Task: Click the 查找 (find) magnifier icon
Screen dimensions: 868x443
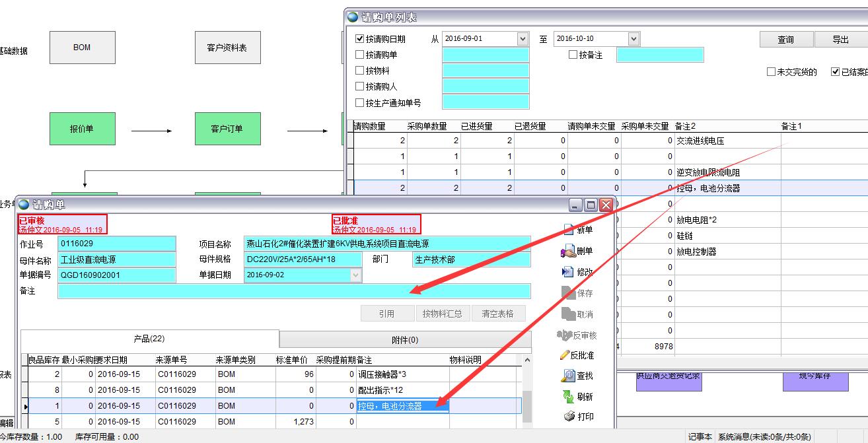Action: [x=567, y=376]
